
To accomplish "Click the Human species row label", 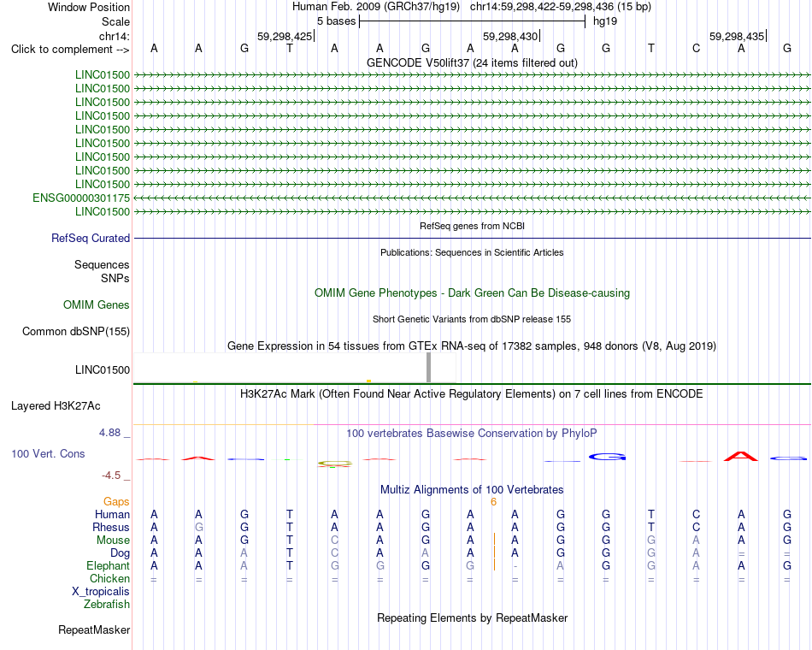I will click(112, 515).
